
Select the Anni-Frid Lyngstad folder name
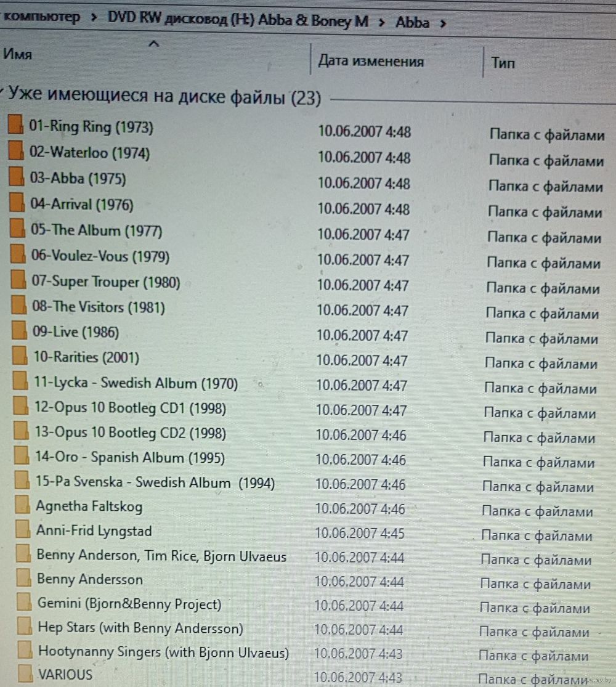(94, 531)
